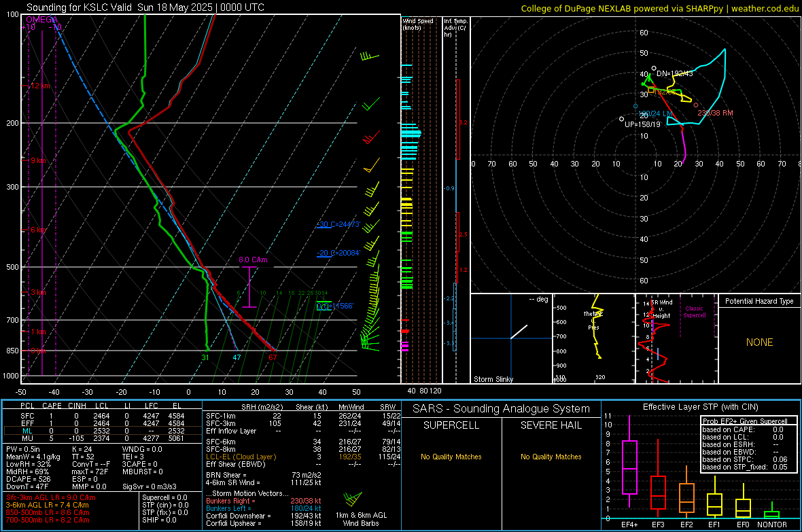Select the SFC parcel row

pos(103,416)
